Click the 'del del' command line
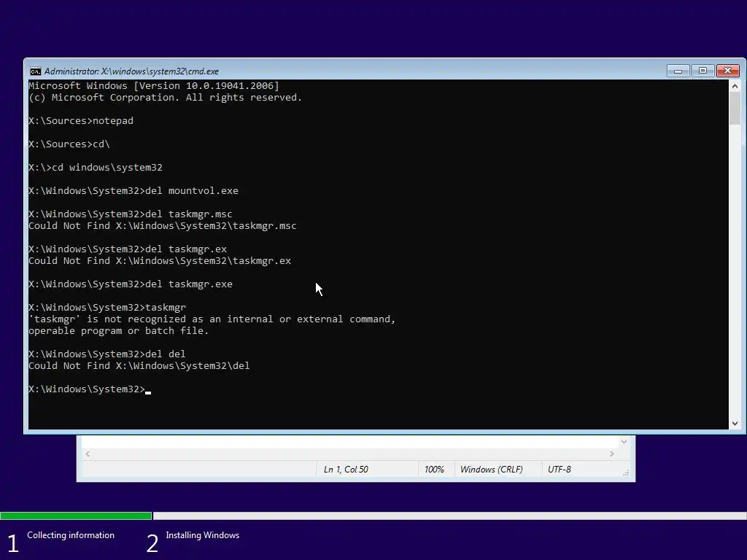The image size is (747, 560). (x=107, y=354)
